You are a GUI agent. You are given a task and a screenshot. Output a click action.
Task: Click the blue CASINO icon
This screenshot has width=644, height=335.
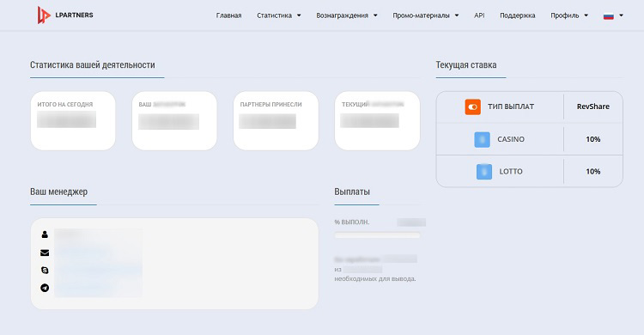tap(482, 139)
